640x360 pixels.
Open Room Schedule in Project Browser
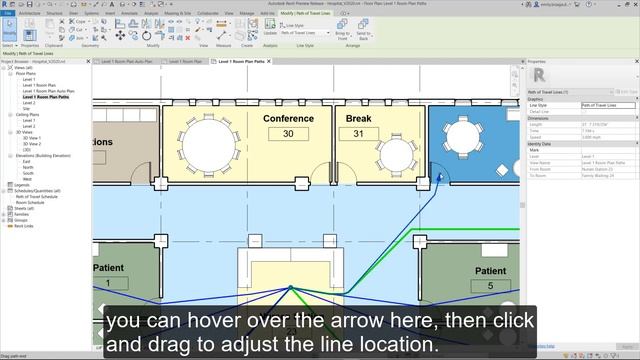click(30, 202)
